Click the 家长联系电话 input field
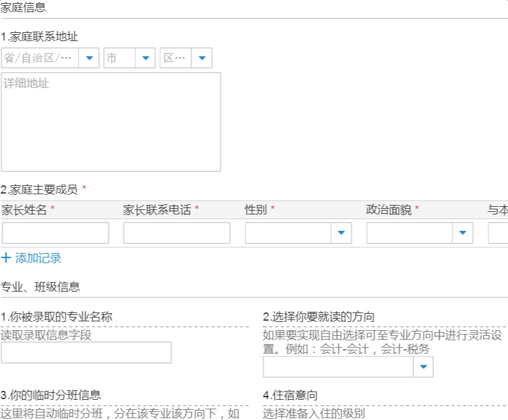 pos(177,233)
